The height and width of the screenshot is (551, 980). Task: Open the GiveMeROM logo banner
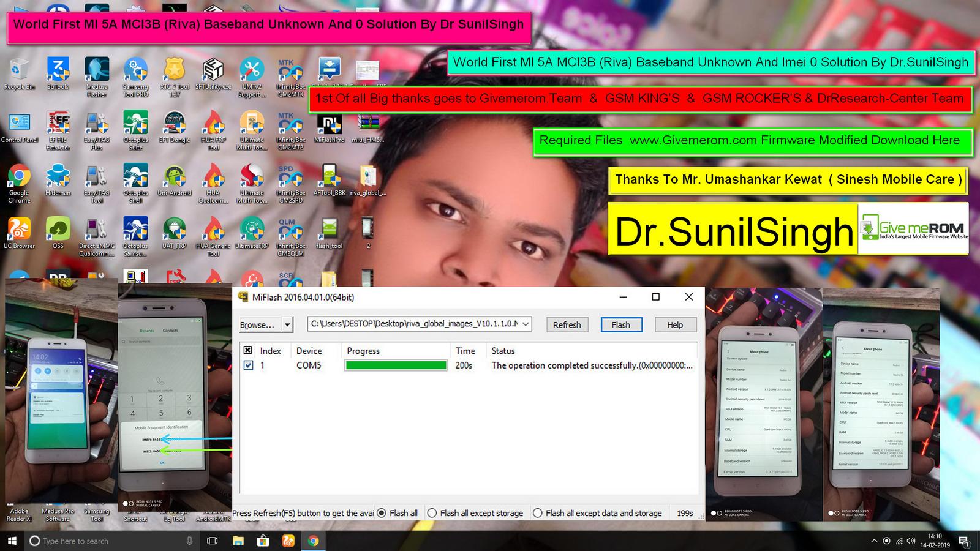coord(914,230)
